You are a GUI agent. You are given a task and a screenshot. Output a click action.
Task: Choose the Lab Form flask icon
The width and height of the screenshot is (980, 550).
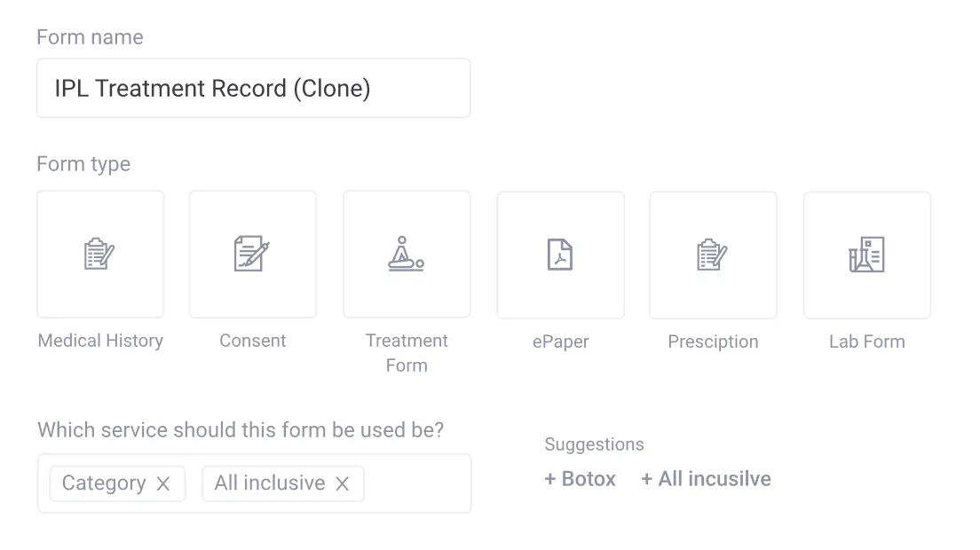point(866,255)
